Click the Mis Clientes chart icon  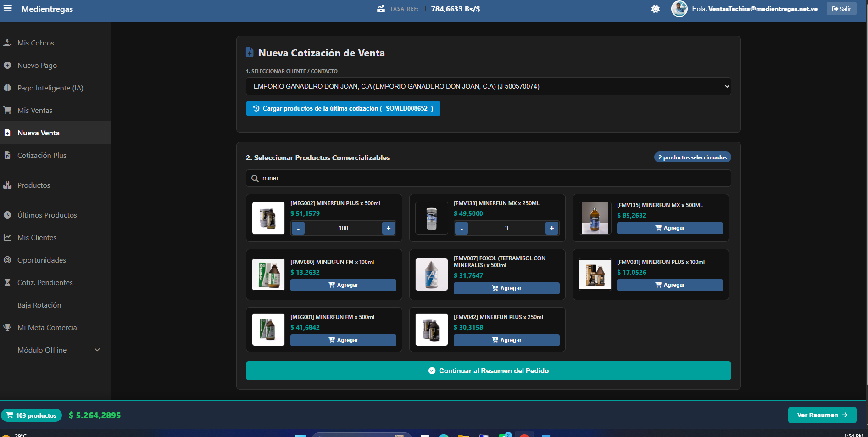[7, 237]
